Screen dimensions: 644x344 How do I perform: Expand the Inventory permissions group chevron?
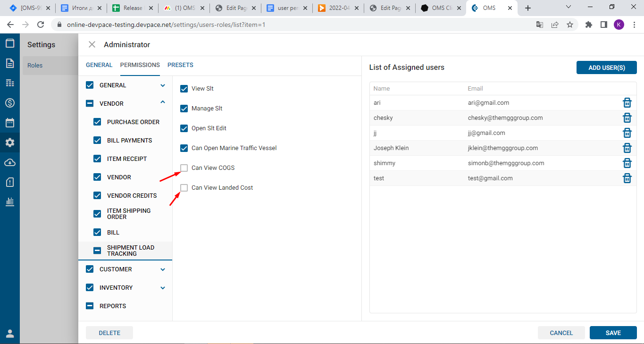(163, 288)
